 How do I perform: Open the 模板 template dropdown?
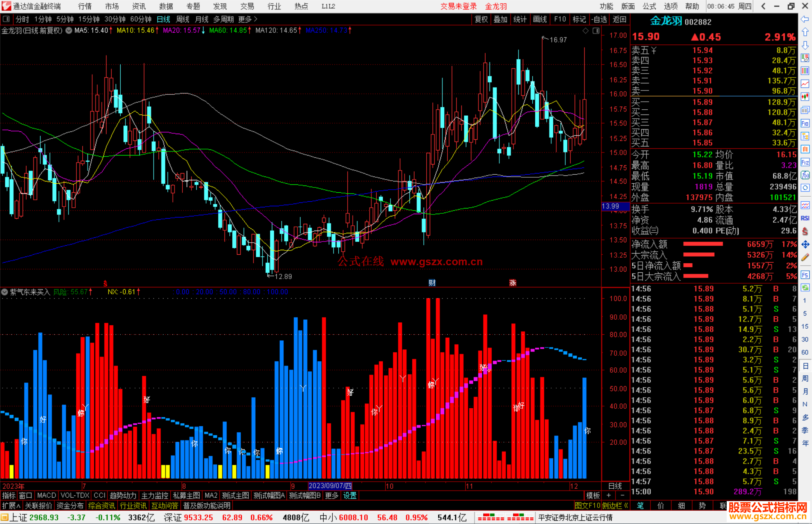[x=593, y=495]
